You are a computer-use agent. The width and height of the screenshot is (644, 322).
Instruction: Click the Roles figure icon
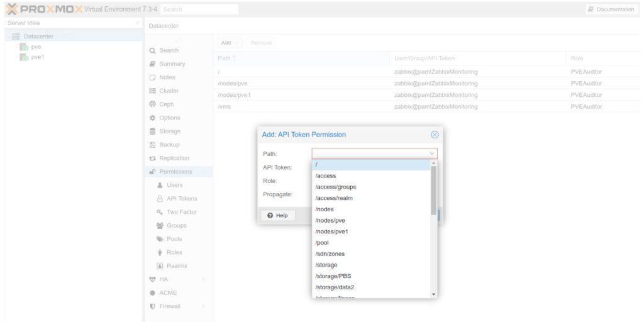coord(160,253)
